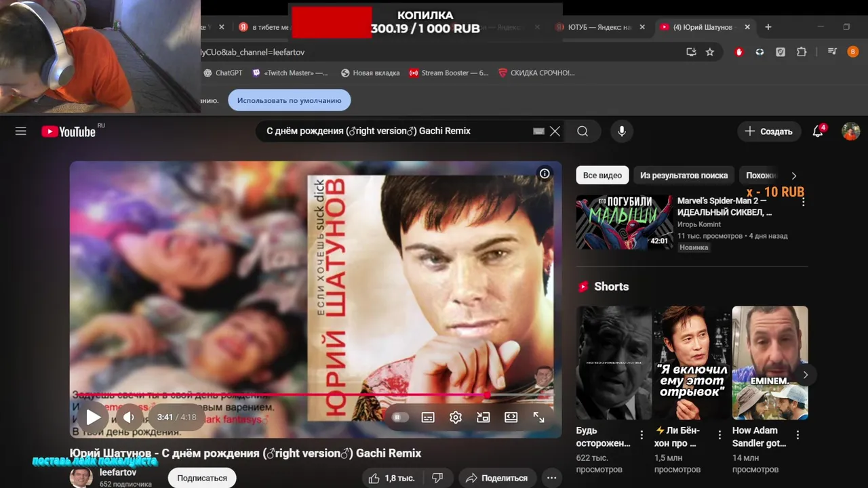Screen dimensions: 868x488
Task: Open browser extensions puzzle icon
Action: point(802,52)
